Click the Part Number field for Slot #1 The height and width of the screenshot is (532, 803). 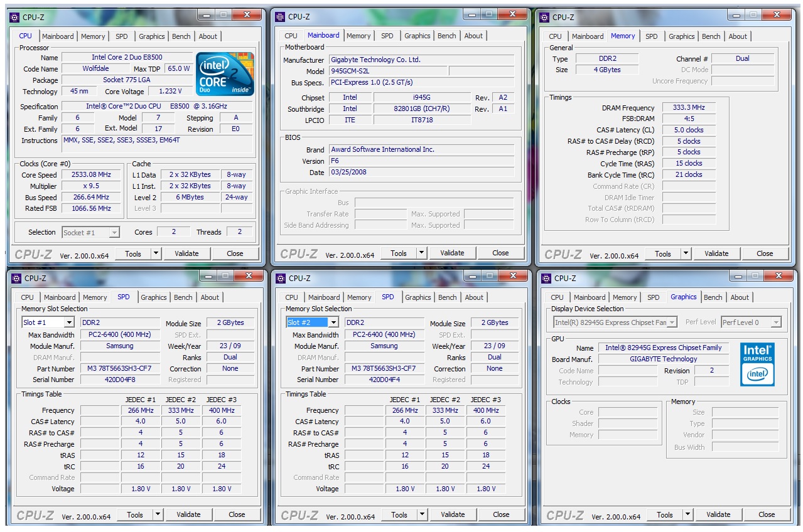[x=119, y=369]
